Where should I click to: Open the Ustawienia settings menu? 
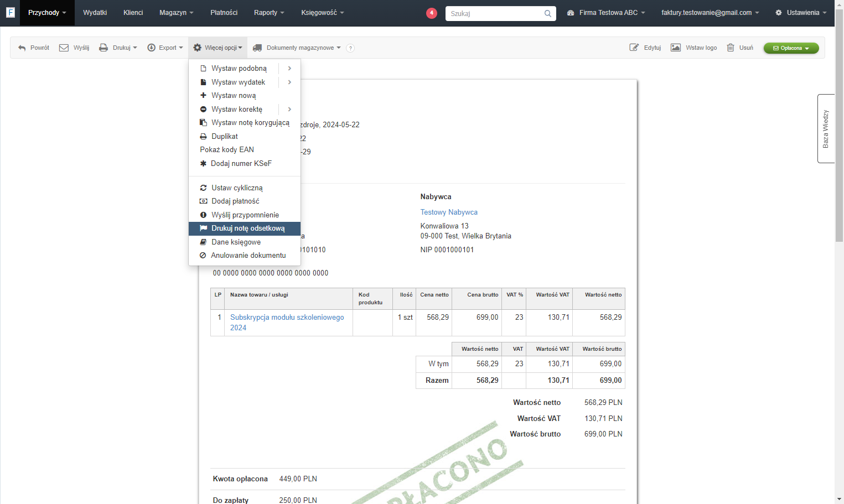(801, 13)
